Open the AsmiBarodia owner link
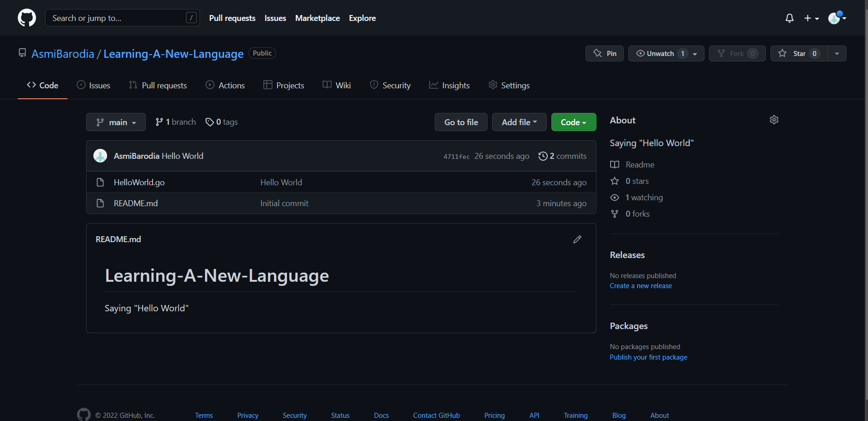The height and width of the screenshot is (421, 868). point(63,54)
